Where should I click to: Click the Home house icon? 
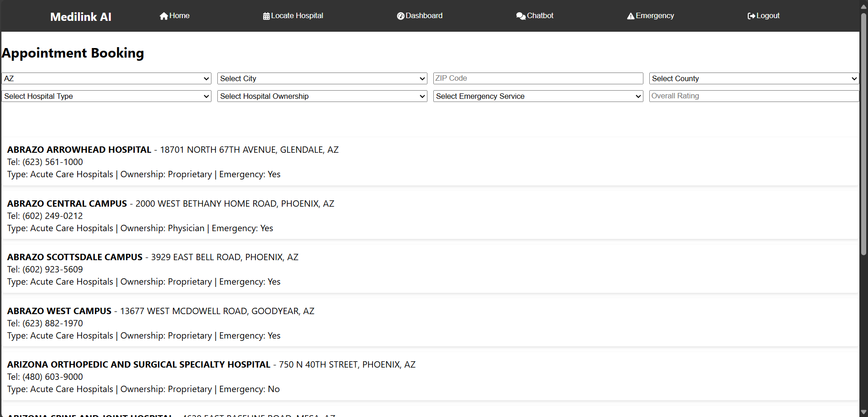164,16
